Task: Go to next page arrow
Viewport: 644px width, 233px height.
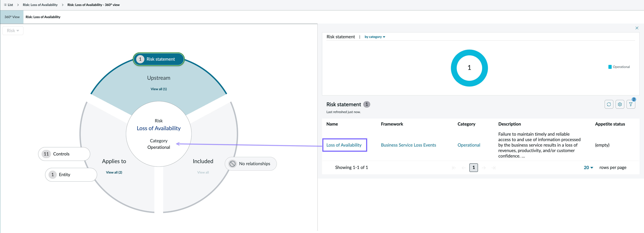Action: 484,168
